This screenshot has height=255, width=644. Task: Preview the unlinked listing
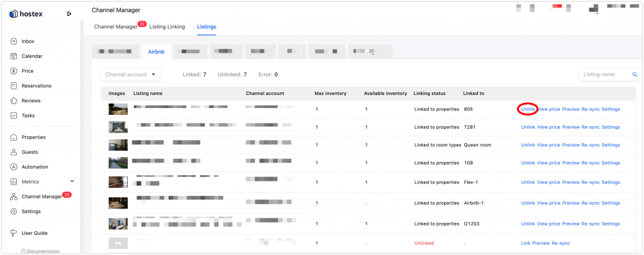coord(541,243)
